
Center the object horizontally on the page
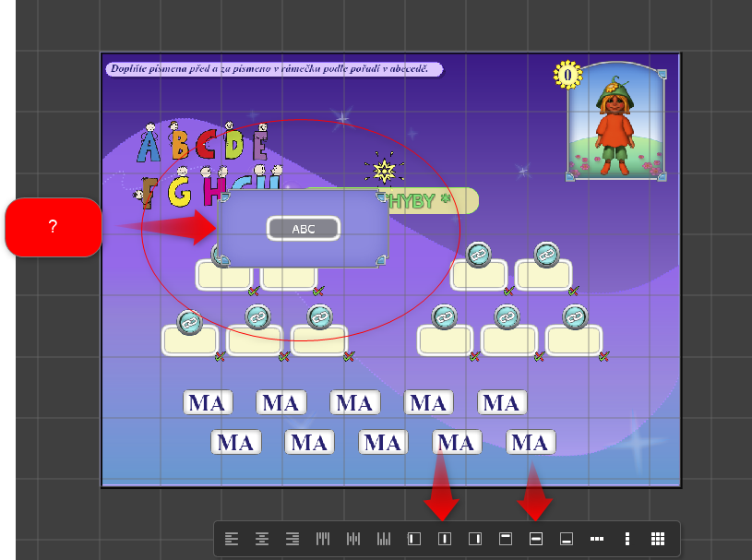445,539
